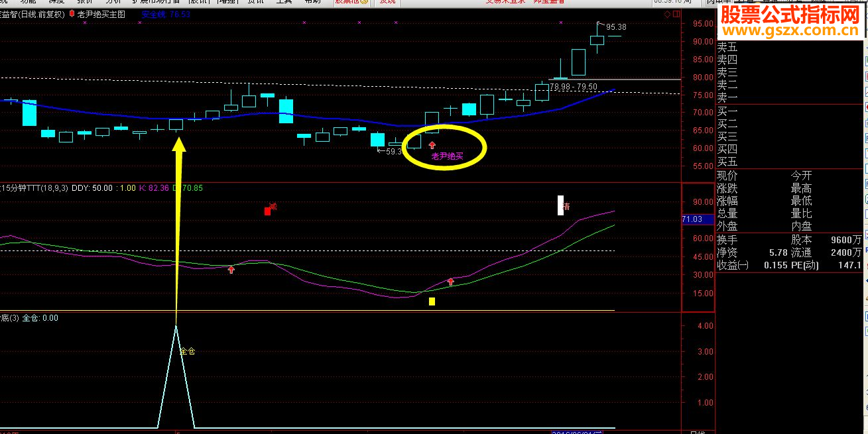868x434 pixels.
Task: Click the 外盘 field label
Action: tap(727, 226)
